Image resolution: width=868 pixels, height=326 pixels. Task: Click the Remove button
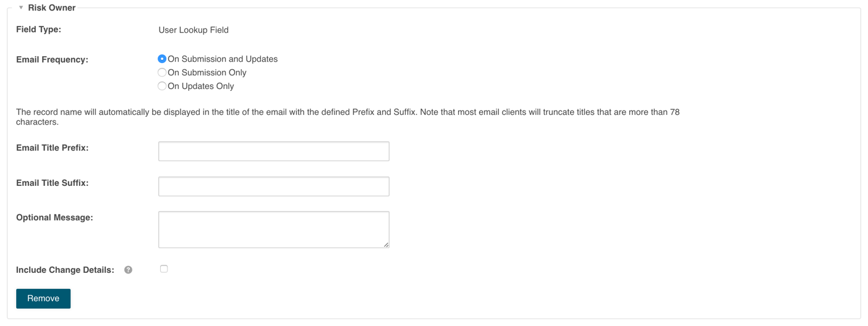coord(43,299)
